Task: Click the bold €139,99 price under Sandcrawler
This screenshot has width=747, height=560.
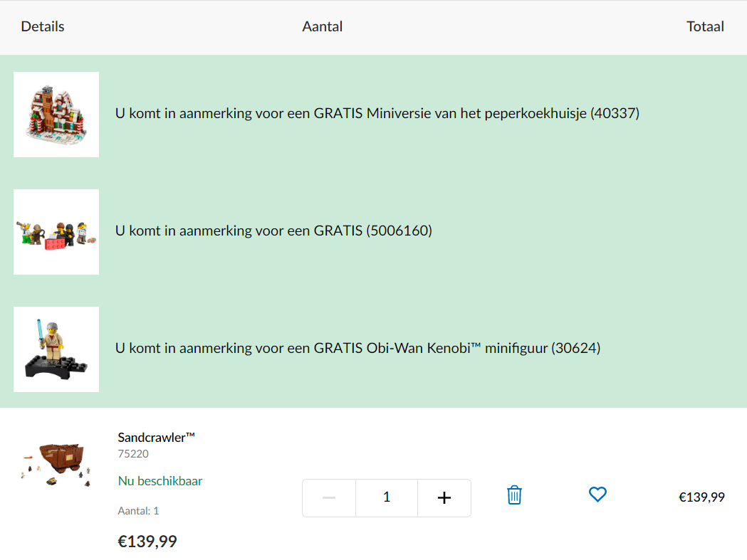Action: (x=147, y=541)
